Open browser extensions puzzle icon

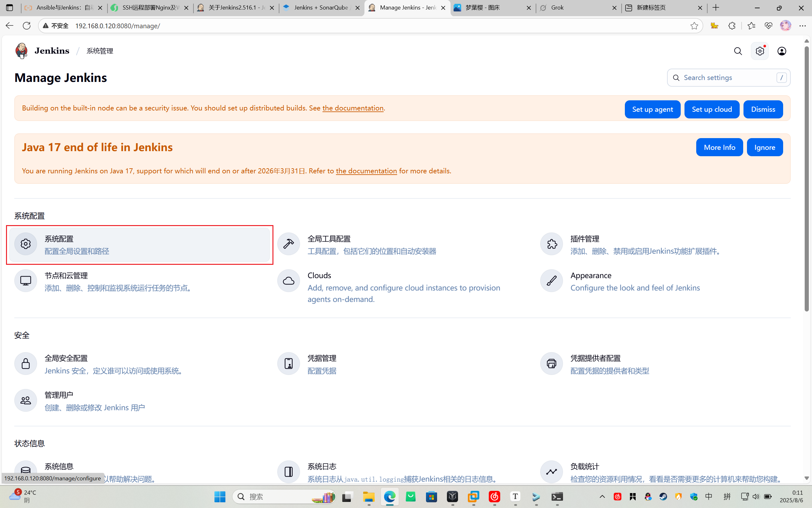point(732,26)
